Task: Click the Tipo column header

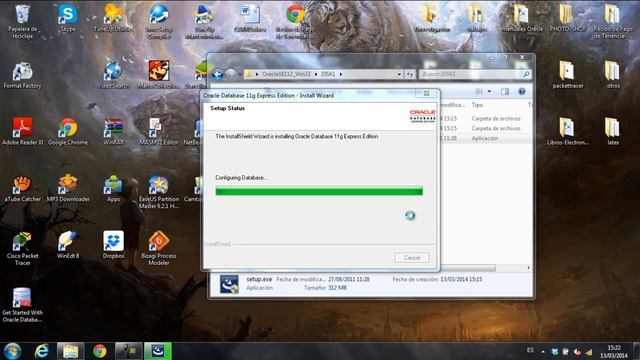Action: (478, 105)
